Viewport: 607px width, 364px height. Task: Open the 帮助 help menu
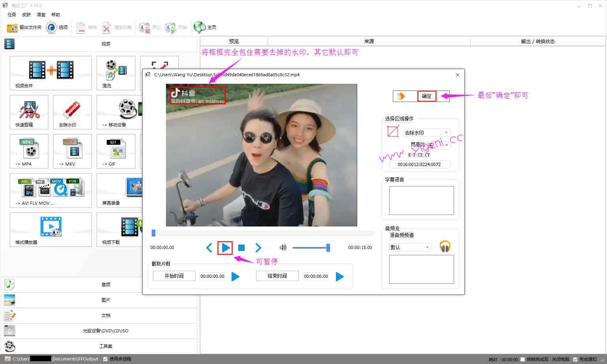56,15
